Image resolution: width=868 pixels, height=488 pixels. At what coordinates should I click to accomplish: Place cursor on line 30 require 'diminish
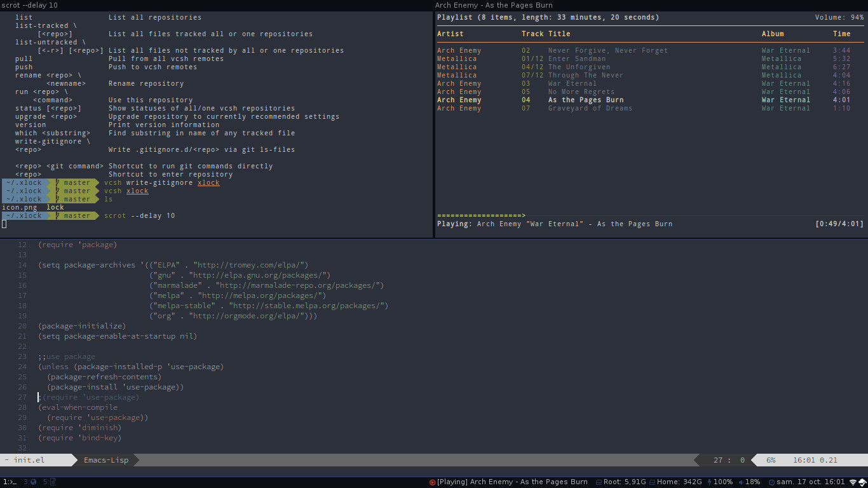tap(79, 428)
